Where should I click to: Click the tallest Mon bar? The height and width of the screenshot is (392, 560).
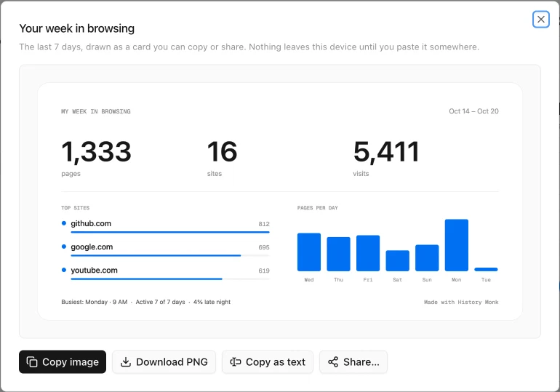(457, 245)
